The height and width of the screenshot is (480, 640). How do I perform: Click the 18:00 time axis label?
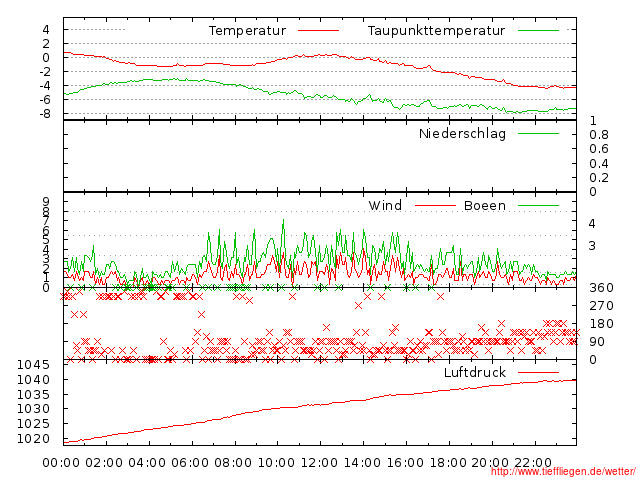[448, 463]
